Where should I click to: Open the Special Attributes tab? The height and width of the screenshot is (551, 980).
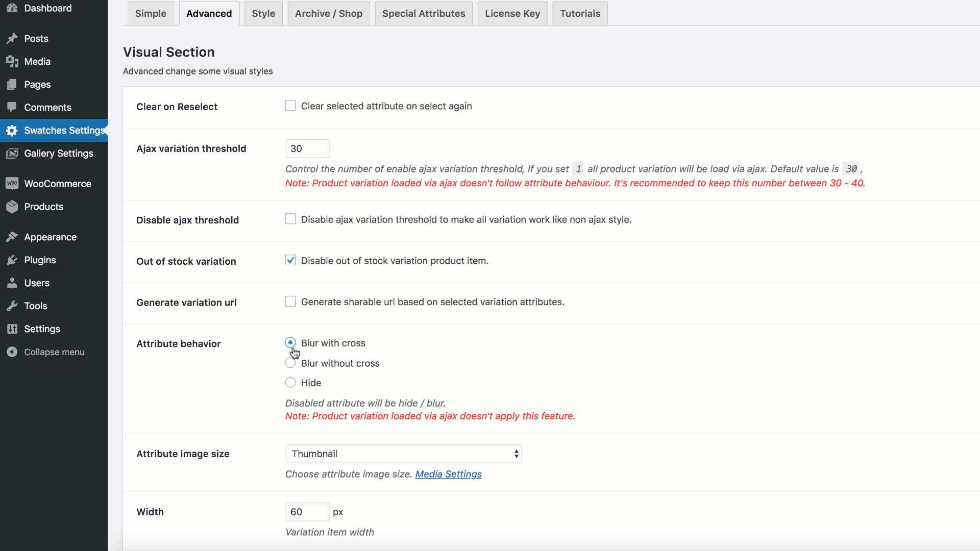click(423, 14)
